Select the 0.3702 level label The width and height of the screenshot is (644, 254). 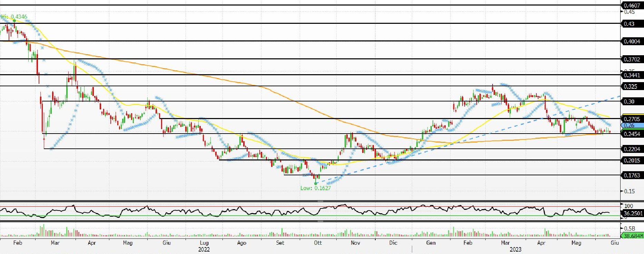click(632, 59)
